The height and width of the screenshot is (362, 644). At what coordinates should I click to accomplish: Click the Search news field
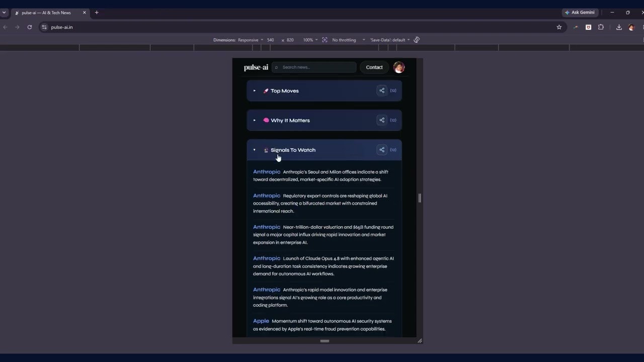pos(314,67)
